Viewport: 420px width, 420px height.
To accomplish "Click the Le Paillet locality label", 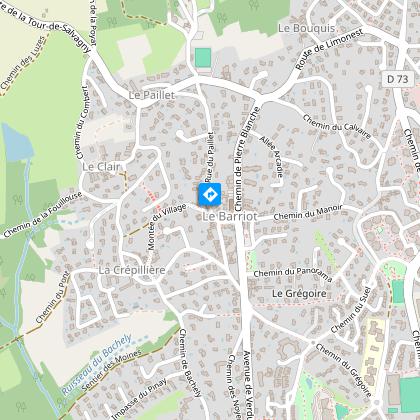I will coord(152,95).
